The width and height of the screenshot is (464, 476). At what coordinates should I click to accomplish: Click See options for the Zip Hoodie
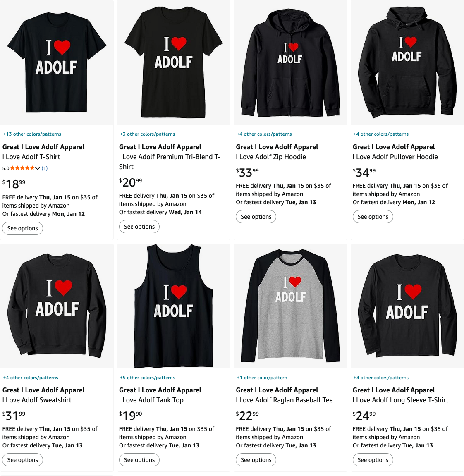pos(256,217)
